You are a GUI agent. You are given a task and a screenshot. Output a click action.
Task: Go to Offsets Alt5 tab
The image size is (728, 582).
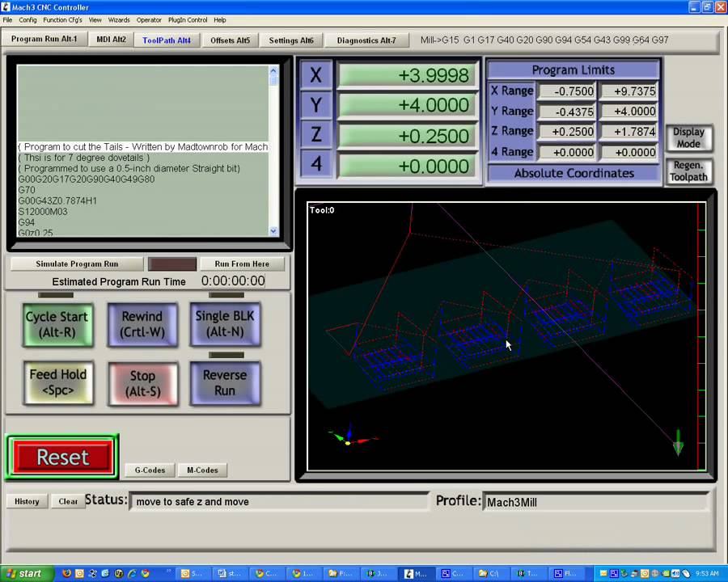(230, 40)
